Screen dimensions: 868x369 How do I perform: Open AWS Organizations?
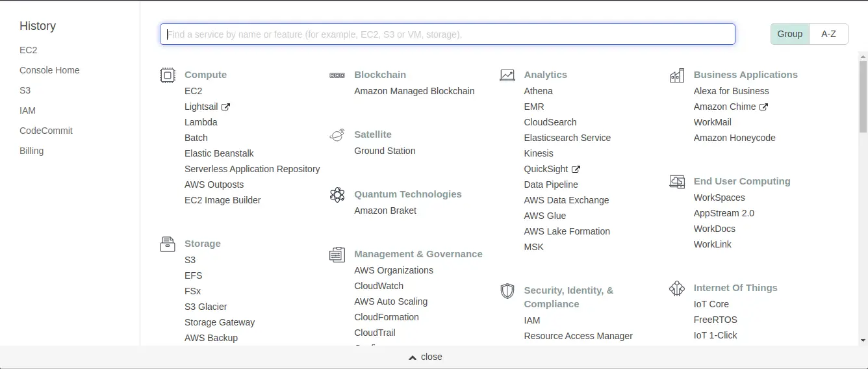coord(394,270)
